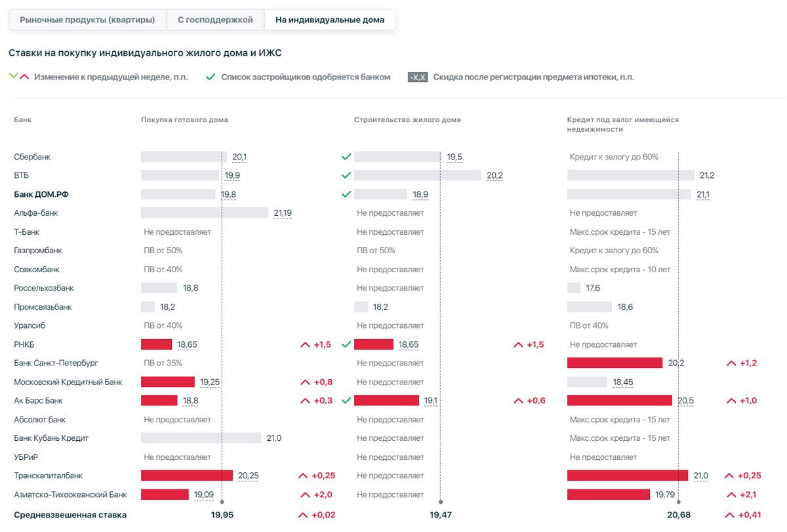
Task: Click the +1,5 change in РНКБ construction column
Action: [x=535, y=344]
